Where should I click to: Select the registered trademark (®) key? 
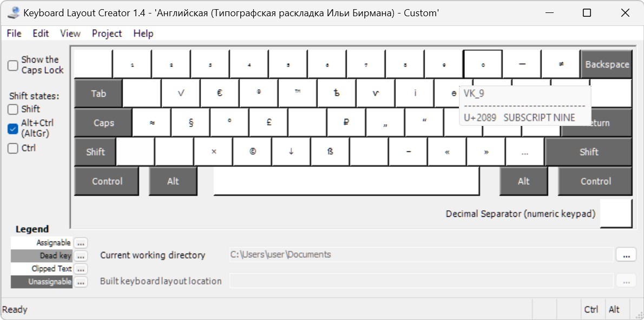259,94
